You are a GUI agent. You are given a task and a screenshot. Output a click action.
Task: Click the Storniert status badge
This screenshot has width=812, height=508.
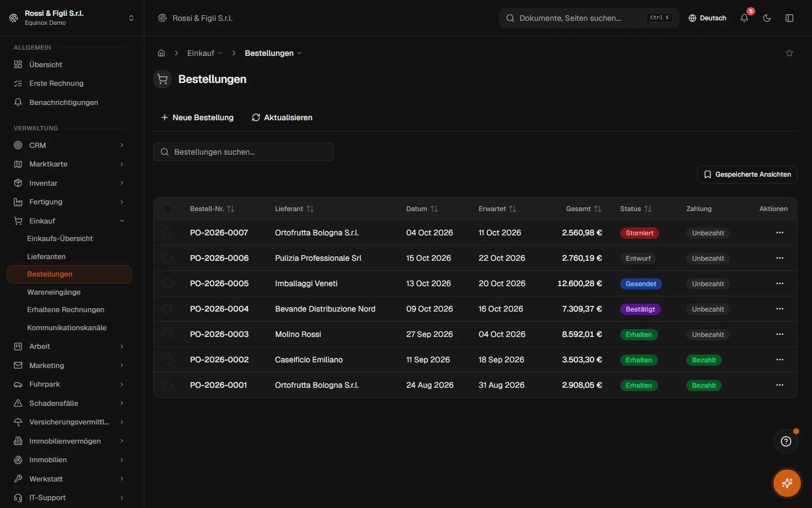pyautogui.click(x=639, y=233)
